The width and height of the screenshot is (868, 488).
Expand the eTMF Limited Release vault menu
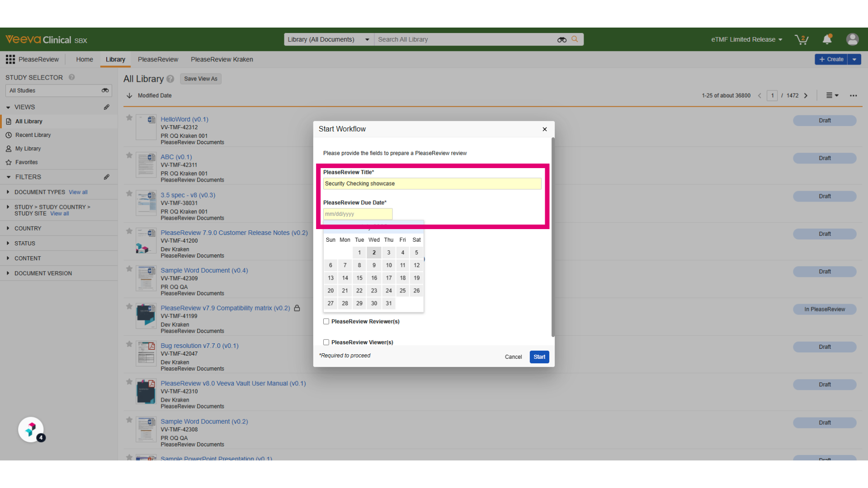tap(746, 39)
